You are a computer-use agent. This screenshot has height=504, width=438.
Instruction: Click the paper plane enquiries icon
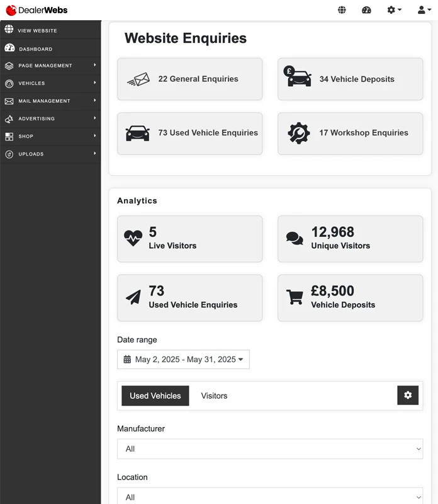(133, 297)
